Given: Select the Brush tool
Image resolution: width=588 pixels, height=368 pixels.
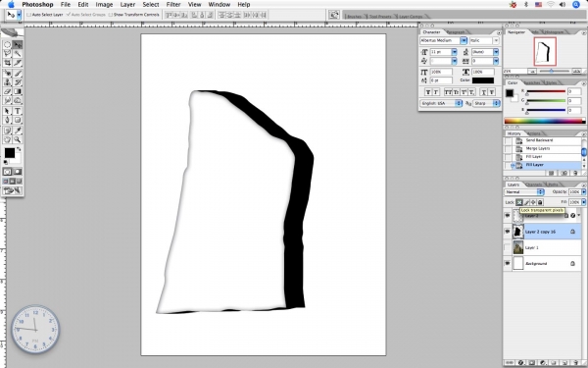Looking at the screenshot, I should (18, 74).
